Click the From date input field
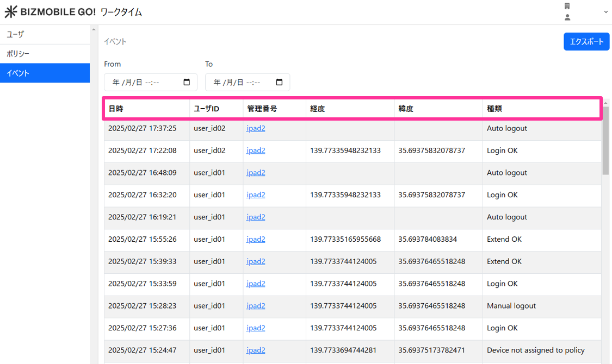 pyautogui.click(x=143, y=83)
